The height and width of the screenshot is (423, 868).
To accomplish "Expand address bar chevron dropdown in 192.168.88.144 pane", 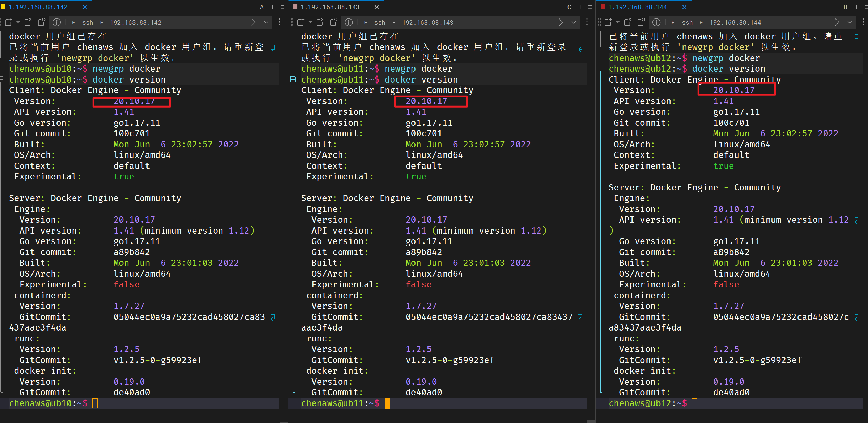I will click(x=850, y=22).
